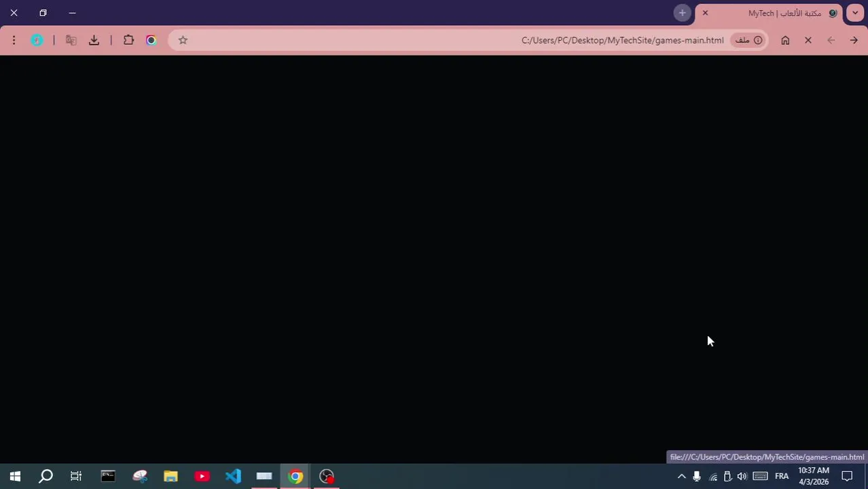Click the USB device tray icon
The width and height of the screenshot is (868, 489).
pos(727,476)
